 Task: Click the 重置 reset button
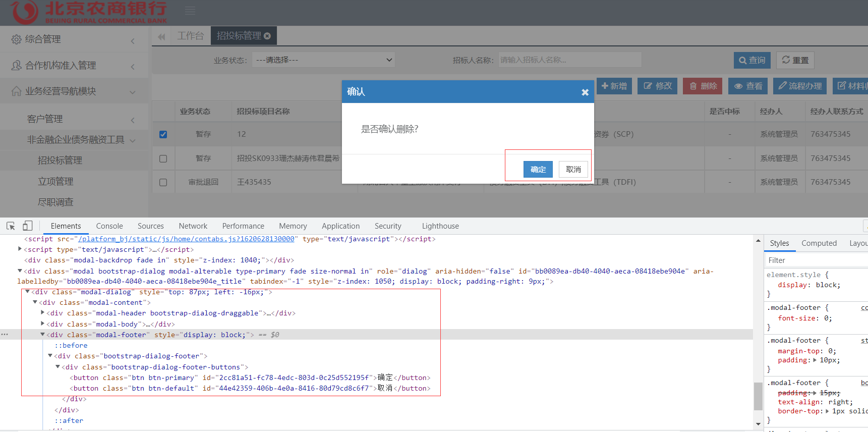point(795,60)
